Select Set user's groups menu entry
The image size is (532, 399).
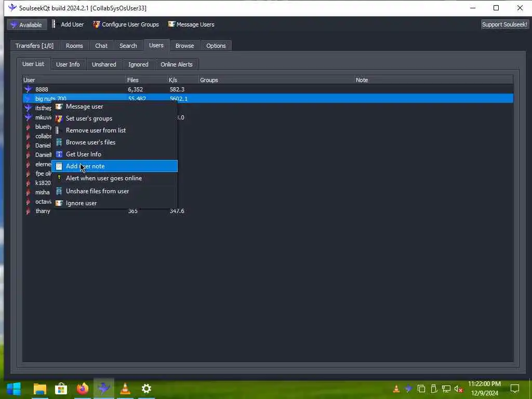114,118
